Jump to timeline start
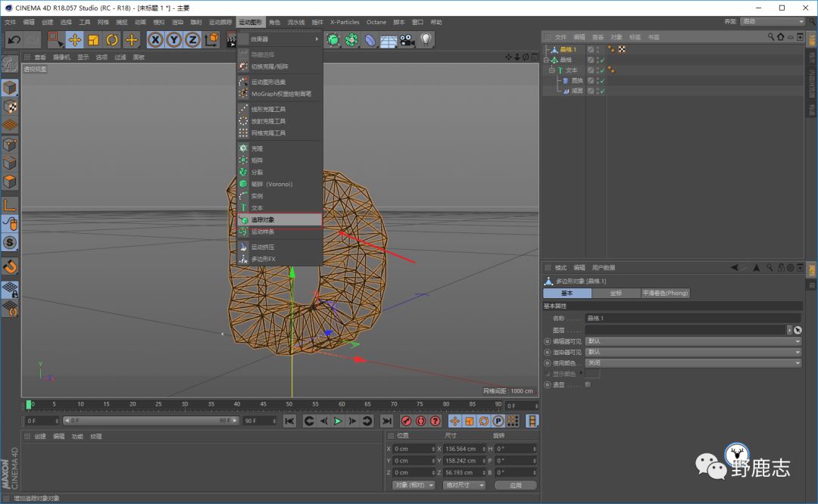818x504 pixels. point(289,421)
